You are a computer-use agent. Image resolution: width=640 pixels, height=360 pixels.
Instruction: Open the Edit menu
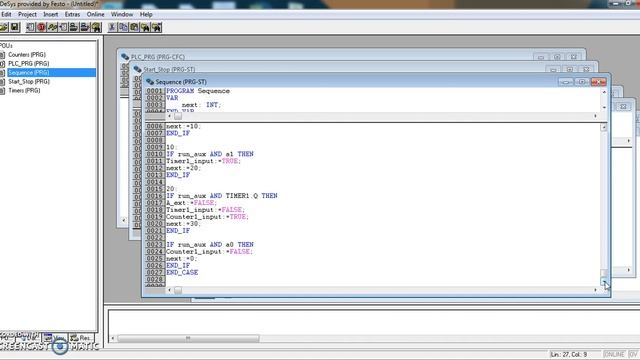6,14
